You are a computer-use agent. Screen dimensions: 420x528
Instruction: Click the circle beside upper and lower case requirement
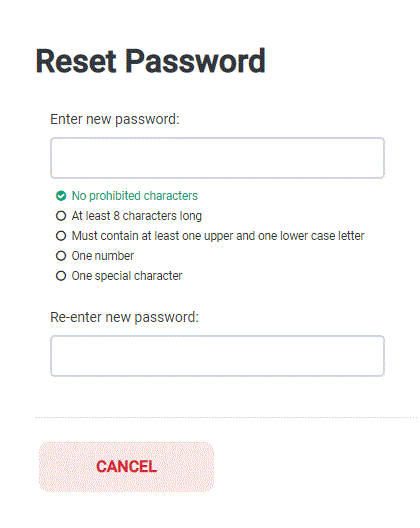61,236
